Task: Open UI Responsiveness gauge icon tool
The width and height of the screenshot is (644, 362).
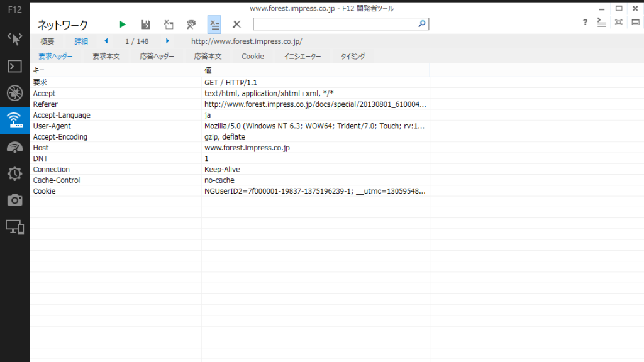Action: tap(15, 147)
